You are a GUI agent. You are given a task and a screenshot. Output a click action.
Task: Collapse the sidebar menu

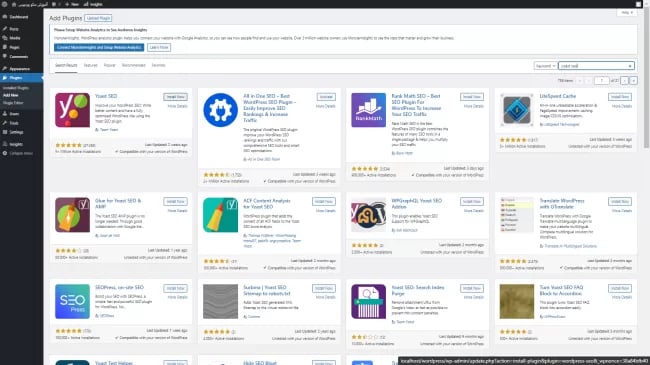tap(18, 153)
